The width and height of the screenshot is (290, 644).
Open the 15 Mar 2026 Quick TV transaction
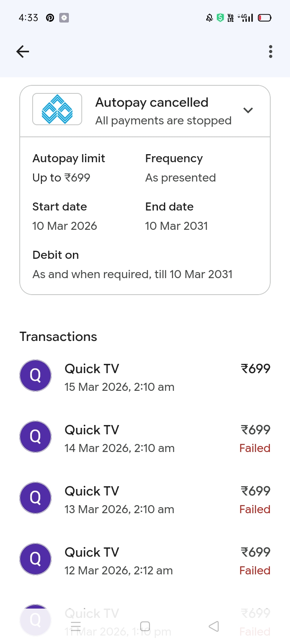point(119,377)
